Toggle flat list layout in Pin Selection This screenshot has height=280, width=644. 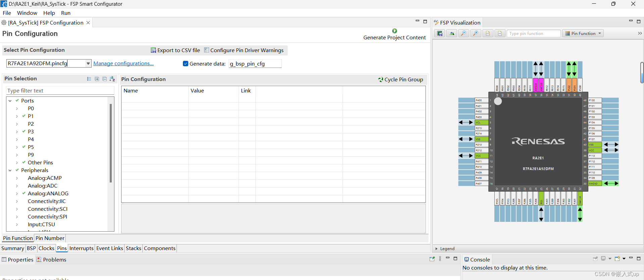[x=89, y=79]
